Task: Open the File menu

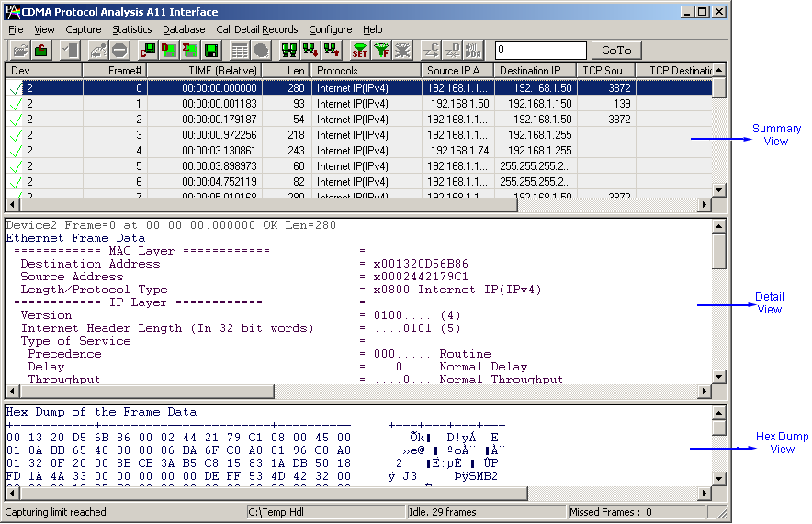Action: [x=16, y=29]
